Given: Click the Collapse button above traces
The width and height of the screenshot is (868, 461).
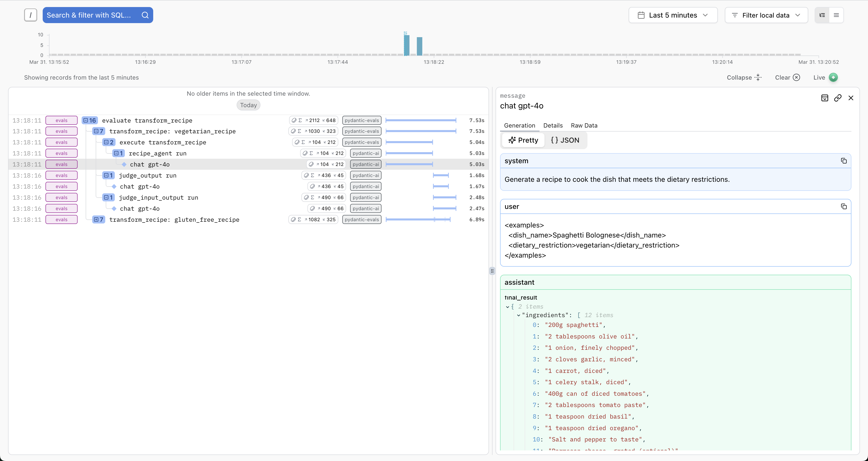Looking at the screenshot, I should pos(744,77).
